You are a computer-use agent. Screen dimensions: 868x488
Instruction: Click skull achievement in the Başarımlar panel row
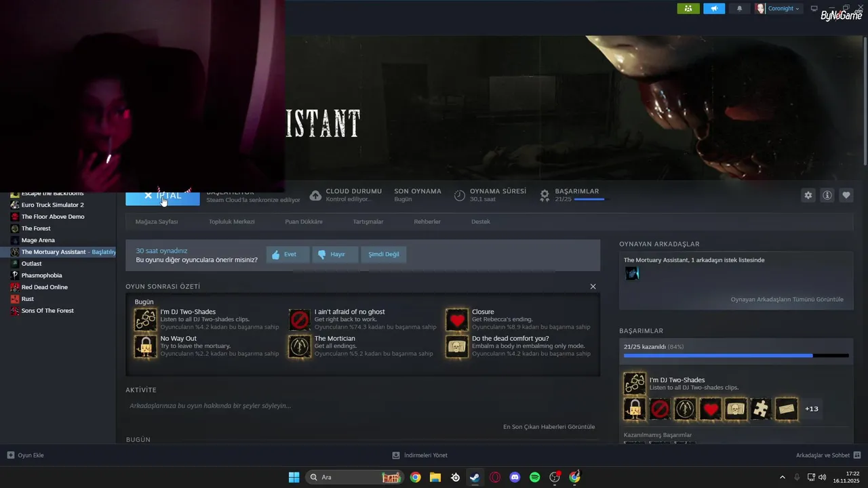point(736,409)
